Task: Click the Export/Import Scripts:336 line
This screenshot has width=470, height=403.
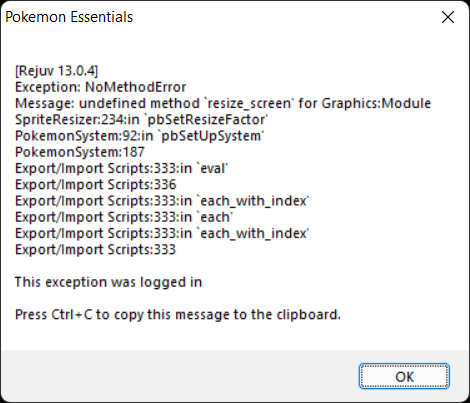Action: [x=96, y=185]
